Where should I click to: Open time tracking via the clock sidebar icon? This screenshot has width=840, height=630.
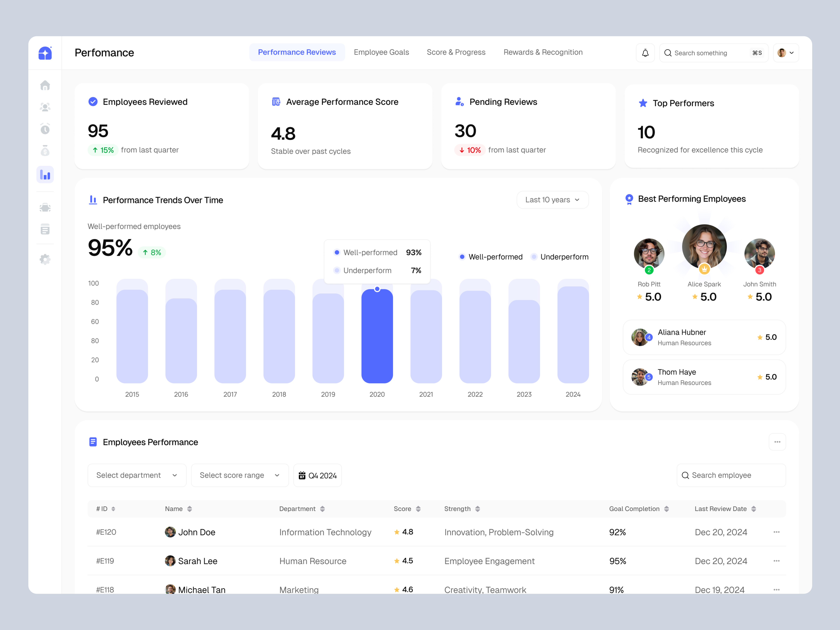(x=45, y=129)
